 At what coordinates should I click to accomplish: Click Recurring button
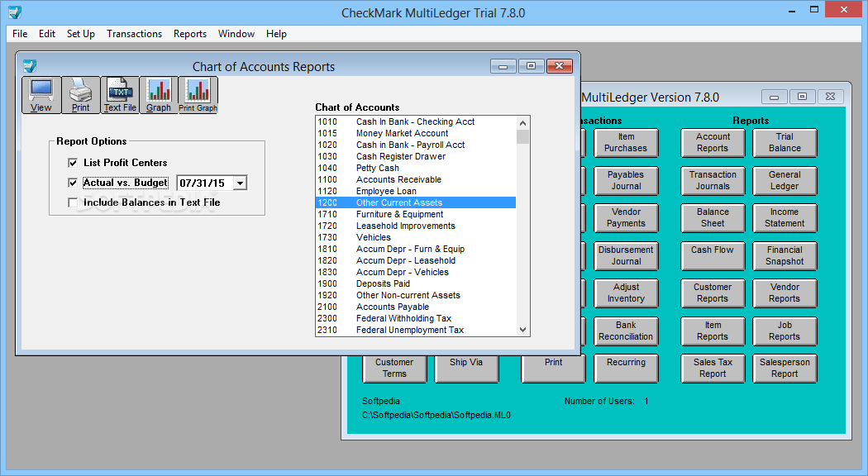tap(626, 369)
